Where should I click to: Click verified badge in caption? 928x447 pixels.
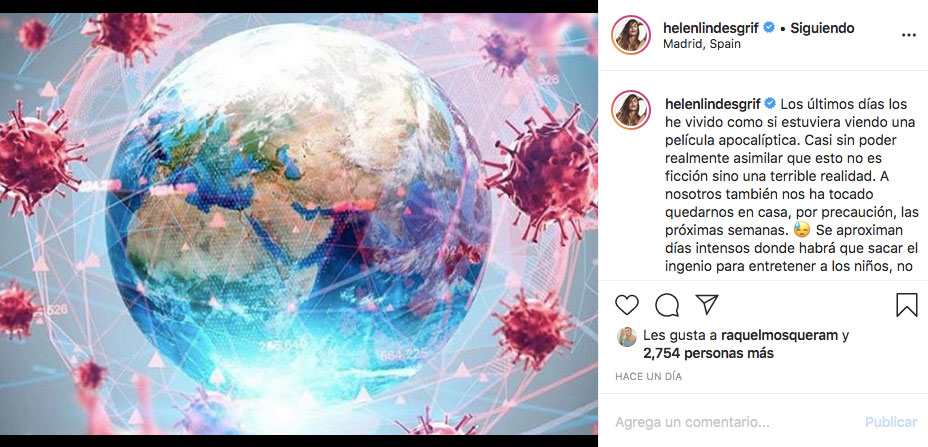(x=770, y=104)
